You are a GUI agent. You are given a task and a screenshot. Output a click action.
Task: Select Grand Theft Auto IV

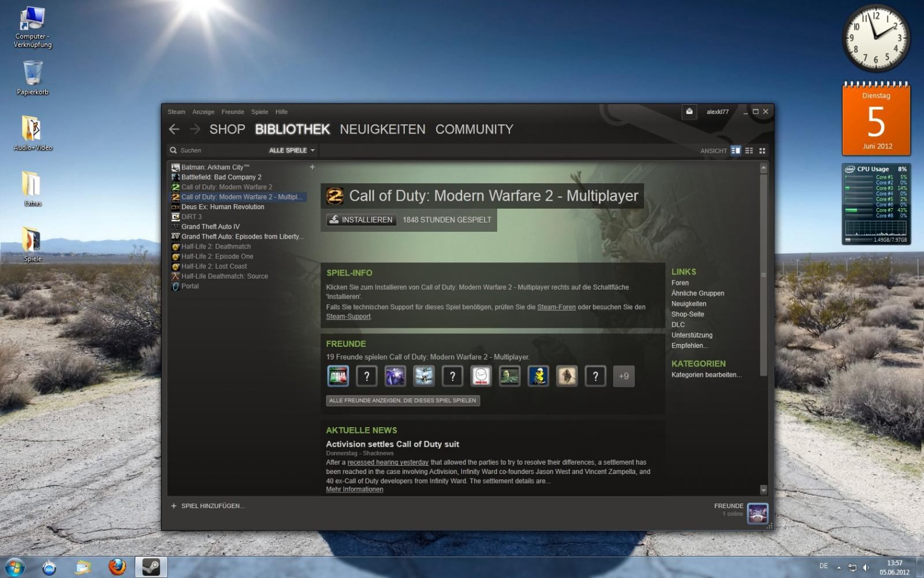click(x=210, y=227)
